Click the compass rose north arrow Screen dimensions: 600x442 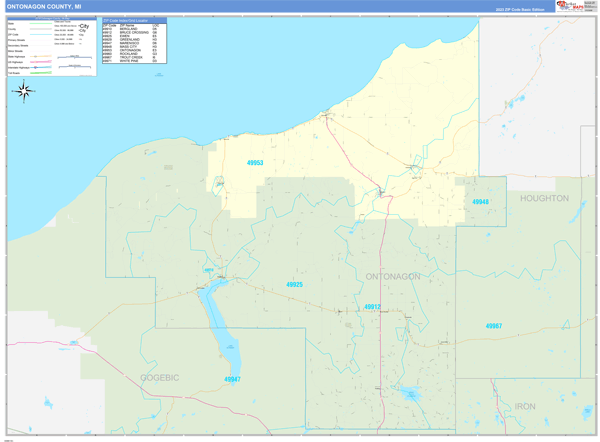25,92
